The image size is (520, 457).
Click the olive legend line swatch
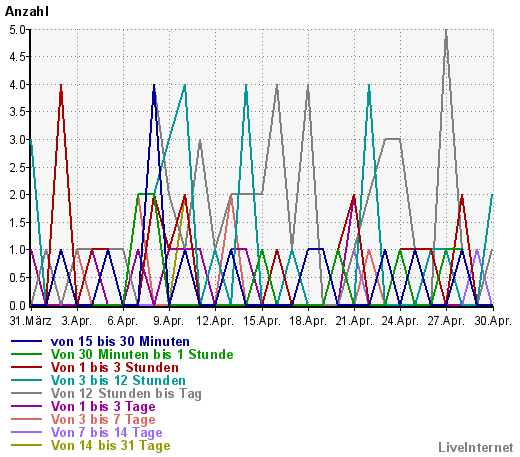(27, 445)
